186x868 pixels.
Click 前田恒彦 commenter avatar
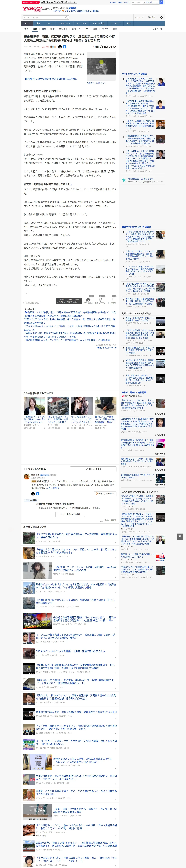click(27, 476)
